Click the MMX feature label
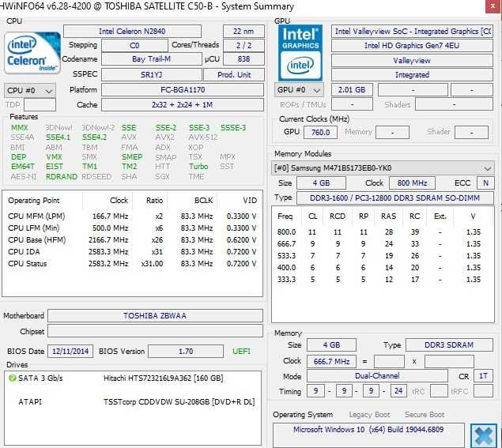 tap(20, 128)
